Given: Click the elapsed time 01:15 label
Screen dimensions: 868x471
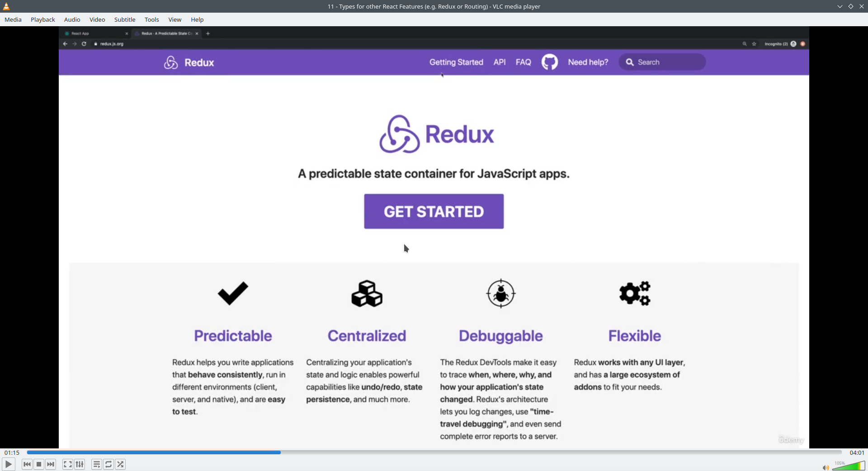Looking at the screenshot, I should pos(12,452).
